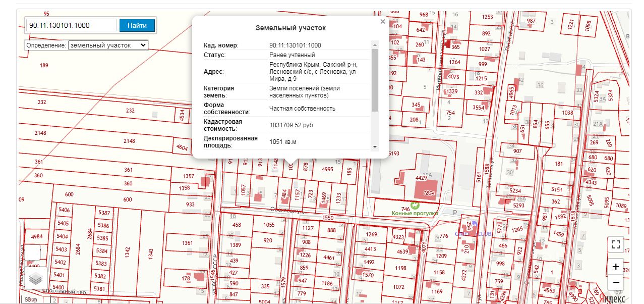Click the parking P symbol on the map

tap(455, 213)
